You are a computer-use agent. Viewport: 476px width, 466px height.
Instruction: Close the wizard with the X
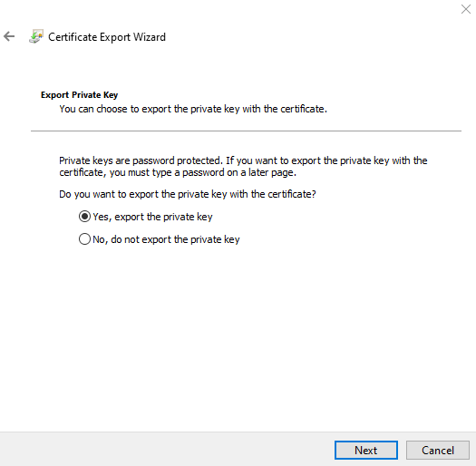tap(466, 9)
